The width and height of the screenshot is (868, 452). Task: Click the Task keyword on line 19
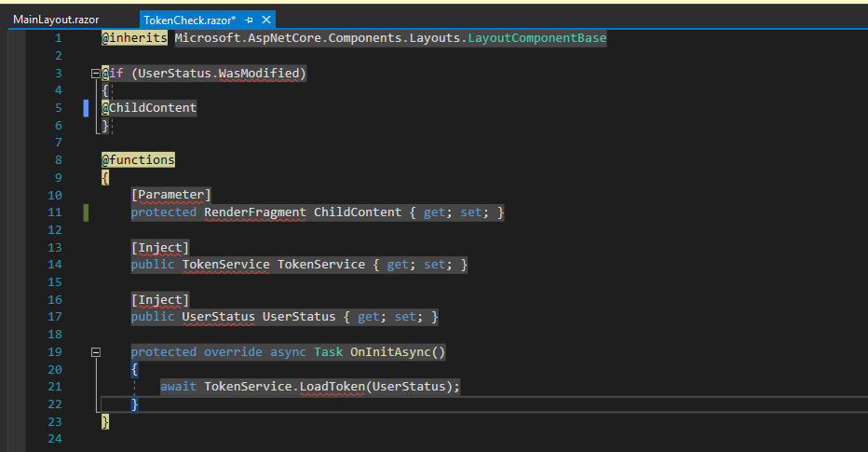pos(328,351)
